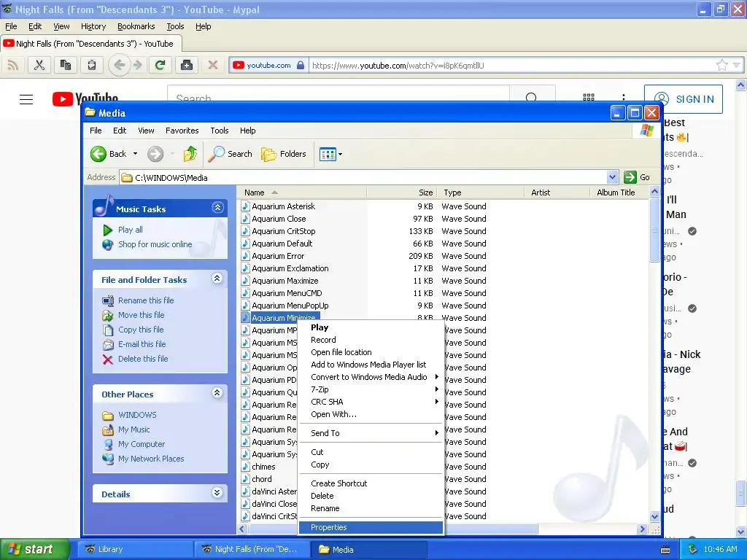Image resolution: width=747 pixels, height=560 pixels.
Task: Click the paste clipboard icon in Mypal toolbar
Action: click(91, 65)
